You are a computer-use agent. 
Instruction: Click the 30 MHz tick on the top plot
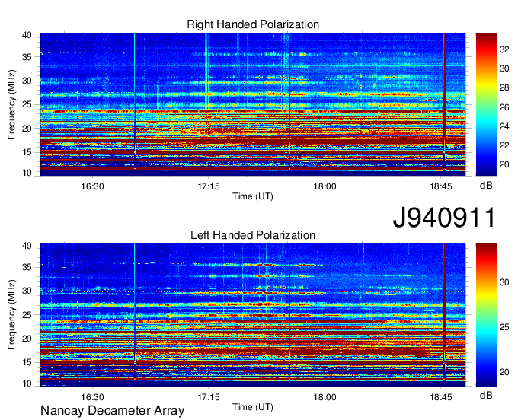pos(27,81)
